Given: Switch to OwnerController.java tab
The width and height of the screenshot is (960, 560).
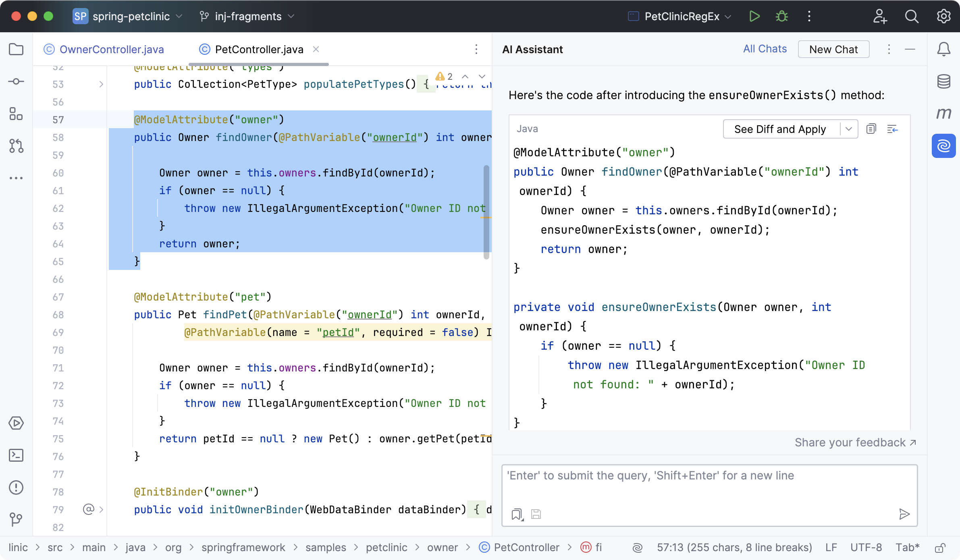Looking at the screenshot, I should click(x=104, y=49).
